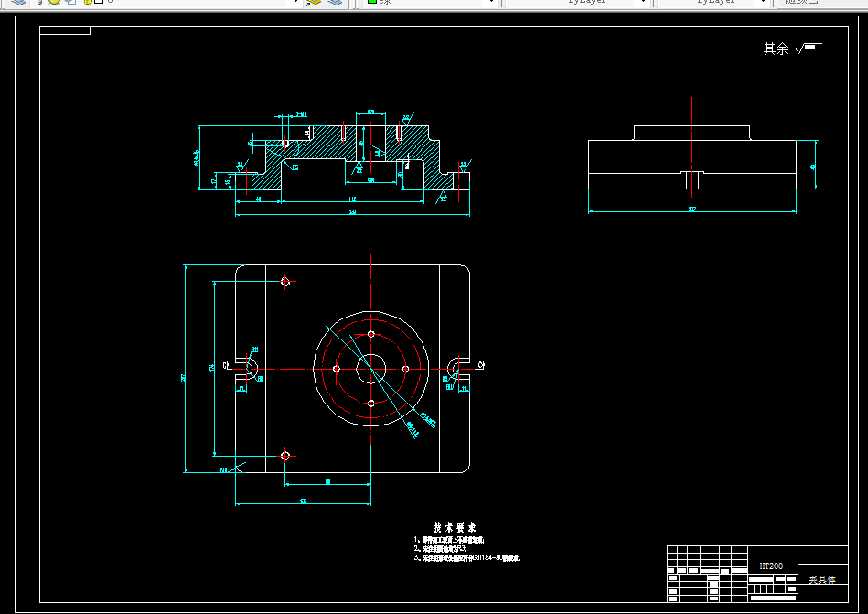Click the yellow layer icon right of layer dropdown

point(314,2)
